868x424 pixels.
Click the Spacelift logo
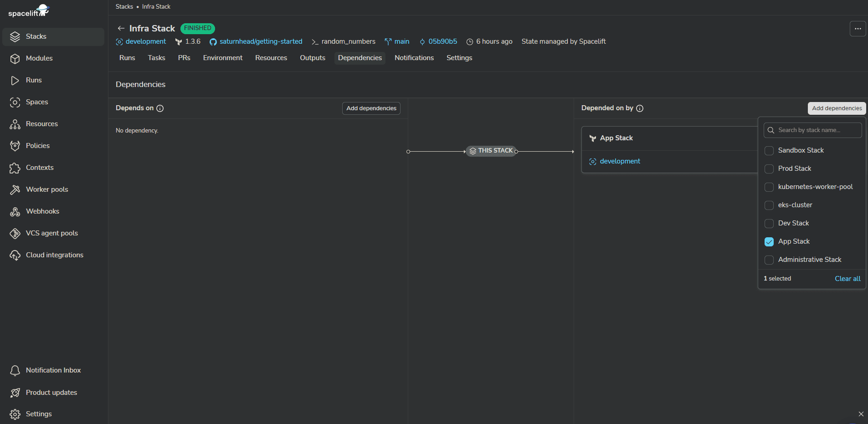28,10
